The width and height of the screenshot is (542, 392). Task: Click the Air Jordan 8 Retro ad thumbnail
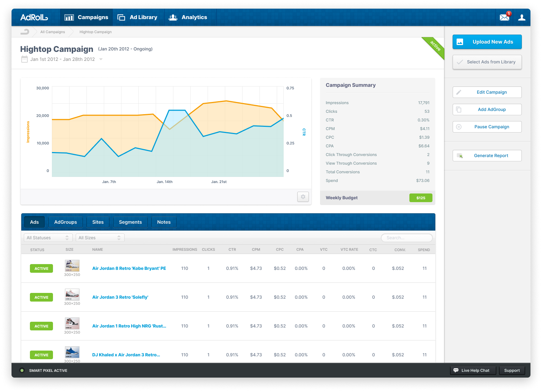point(72,266)
